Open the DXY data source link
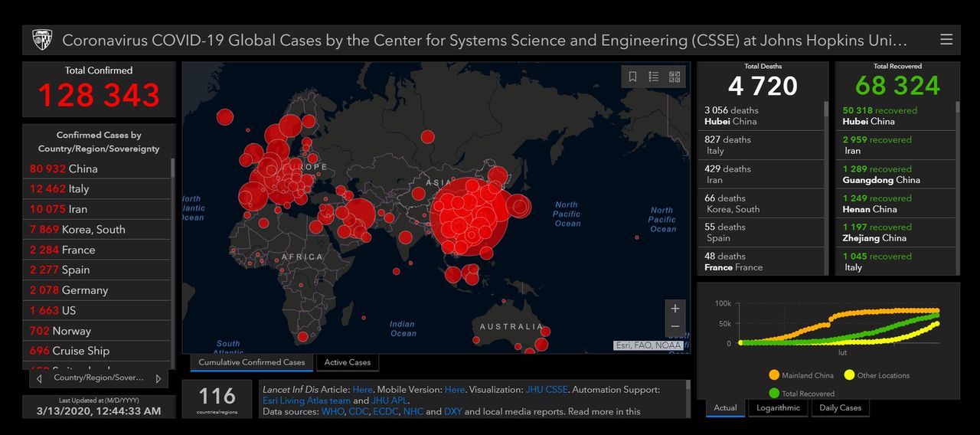980x435 pixels. tap(452, 411)
